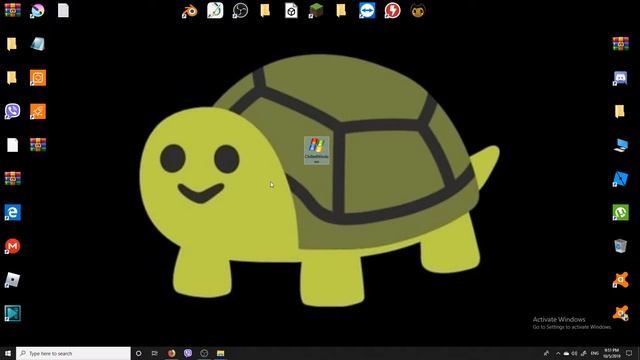Open the glass sheet icon beside the folder

pos(38,44)
